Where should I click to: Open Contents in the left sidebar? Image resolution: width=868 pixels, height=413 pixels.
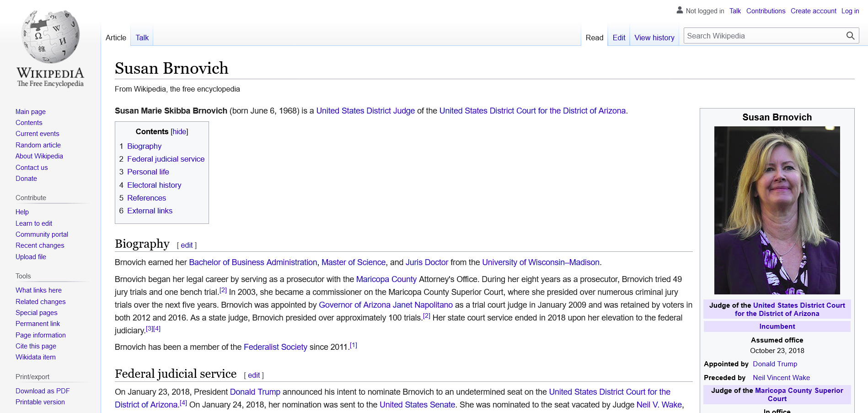(29, 123)
